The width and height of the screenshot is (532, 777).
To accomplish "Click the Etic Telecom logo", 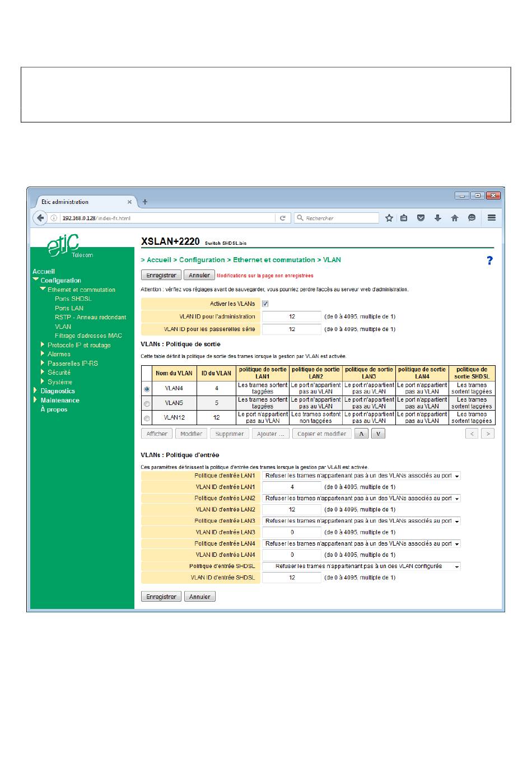I will tap(69, 246).
